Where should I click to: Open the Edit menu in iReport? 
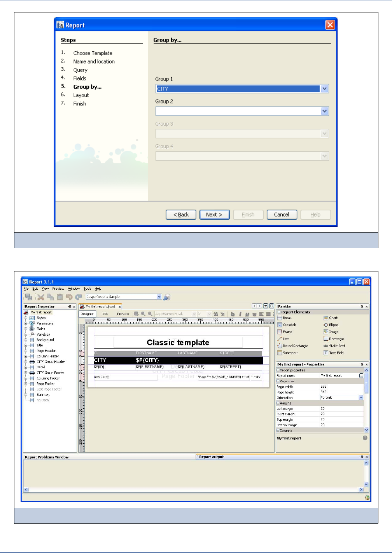pos(35,289)
